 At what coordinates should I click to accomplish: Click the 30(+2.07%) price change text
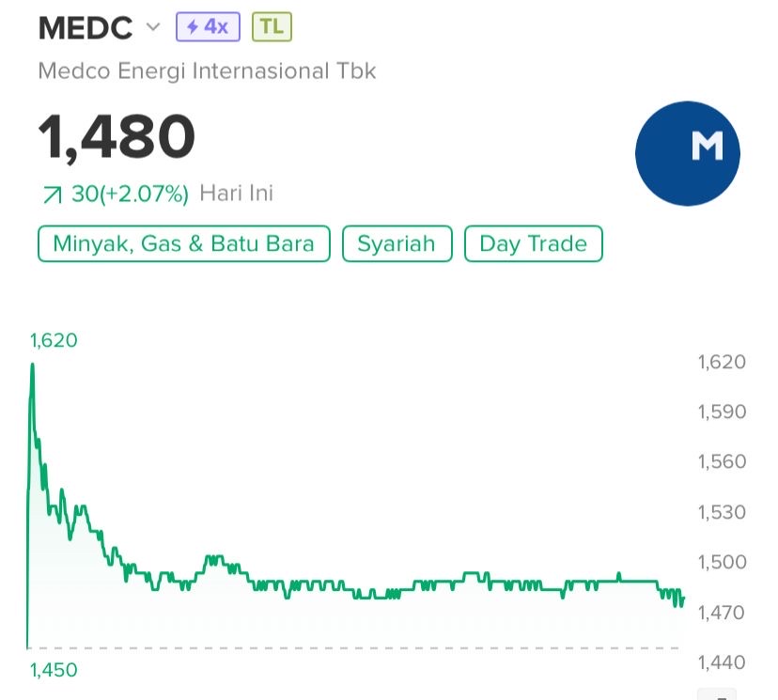click(x=130, y=194)
